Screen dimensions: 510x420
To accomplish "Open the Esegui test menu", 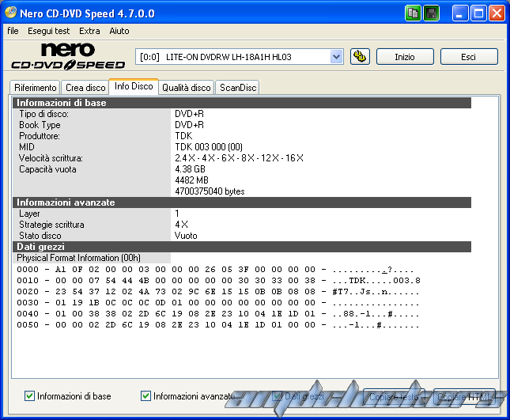I will tap(48, 31).
